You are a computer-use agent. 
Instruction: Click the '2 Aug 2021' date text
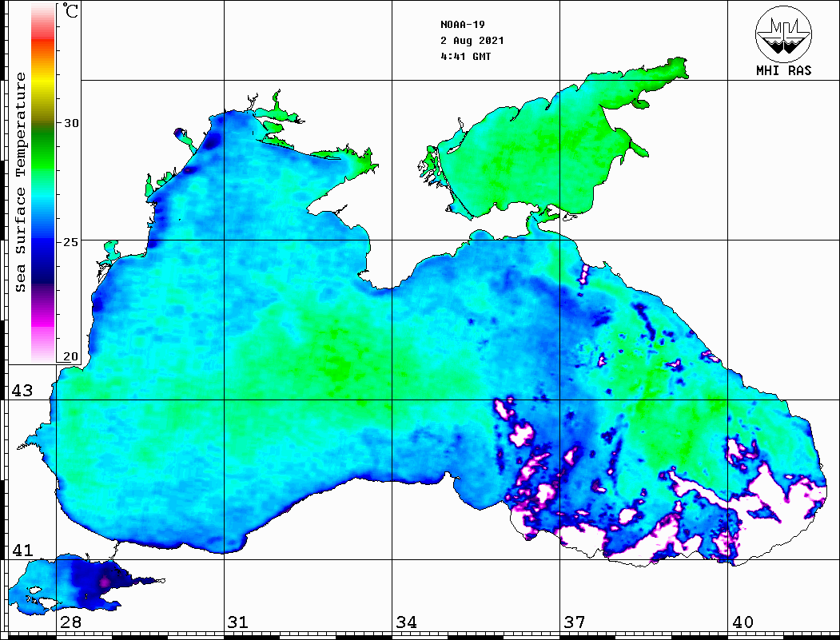[472, 41]
